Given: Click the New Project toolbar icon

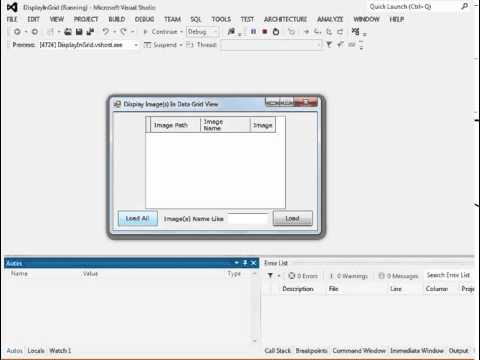Looking at the screenshot, I should (x=50, y=32).
